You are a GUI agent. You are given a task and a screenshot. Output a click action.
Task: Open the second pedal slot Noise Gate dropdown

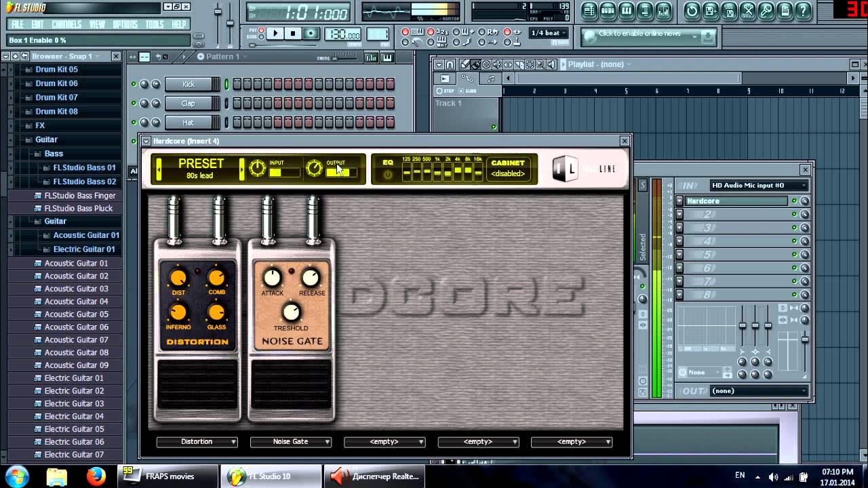[x=291, y=442]
